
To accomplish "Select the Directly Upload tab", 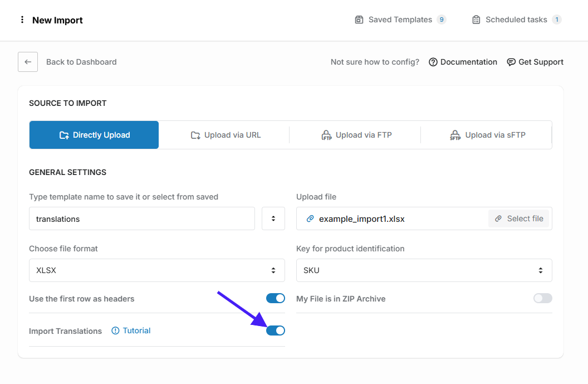I will (x=94, y=135).
